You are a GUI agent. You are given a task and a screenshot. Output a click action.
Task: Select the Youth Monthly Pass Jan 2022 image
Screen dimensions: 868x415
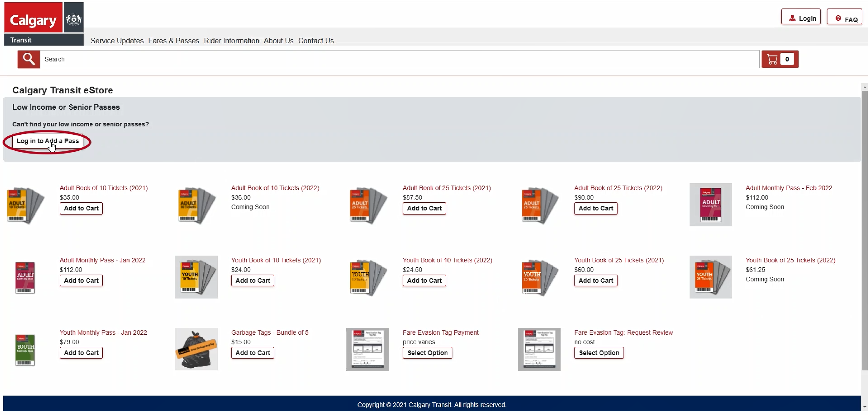[x=25, y=349]
